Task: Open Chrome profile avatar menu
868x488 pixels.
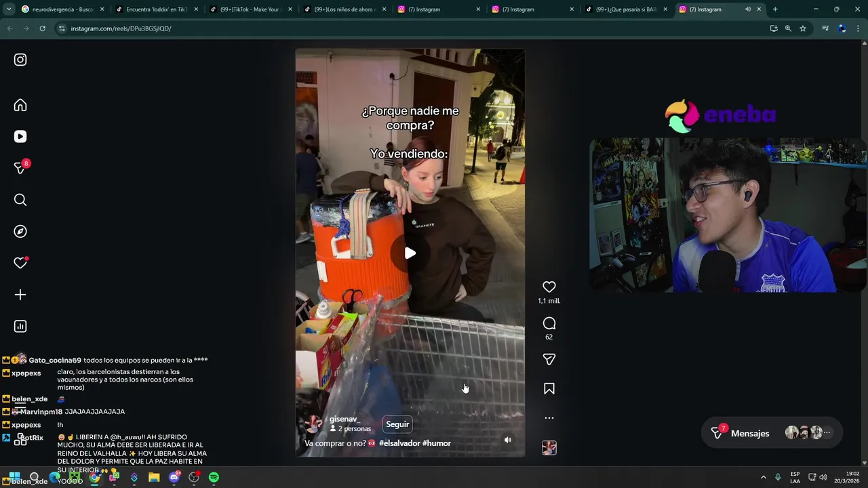Action: pyautogui.click(x=842, y=28)
